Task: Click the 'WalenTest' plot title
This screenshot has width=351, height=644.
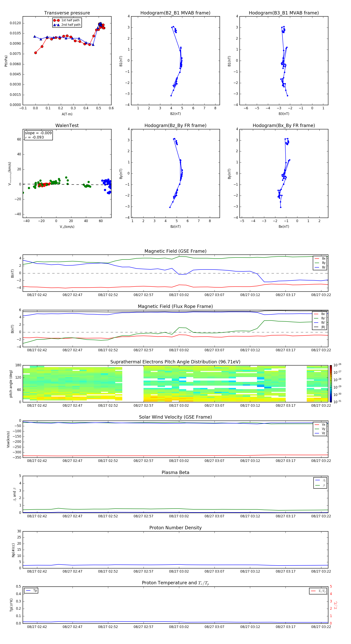Action: click(x=67, y=125)
